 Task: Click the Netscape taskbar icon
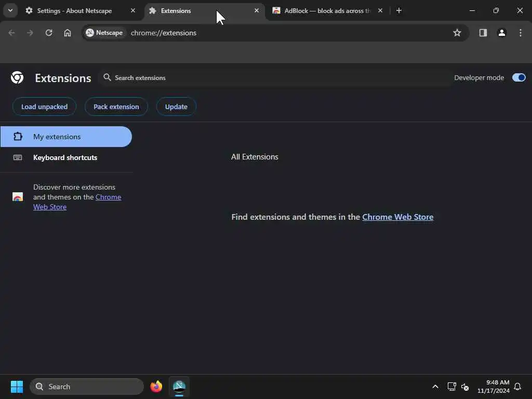tap(179, 387)
